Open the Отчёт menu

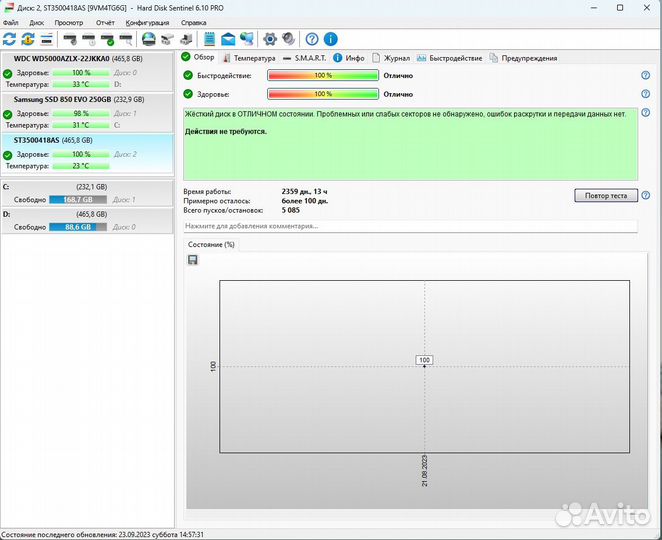pos(104,21)
